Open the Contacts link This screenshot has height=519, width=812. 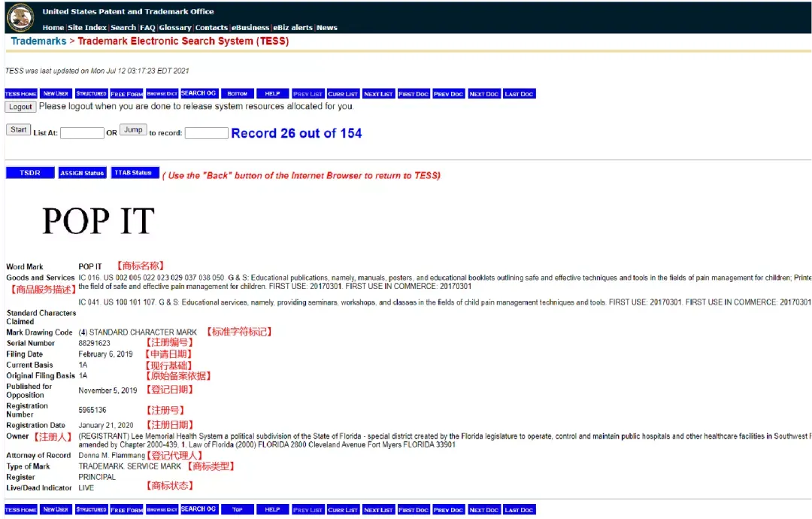(x=211, y=27)
